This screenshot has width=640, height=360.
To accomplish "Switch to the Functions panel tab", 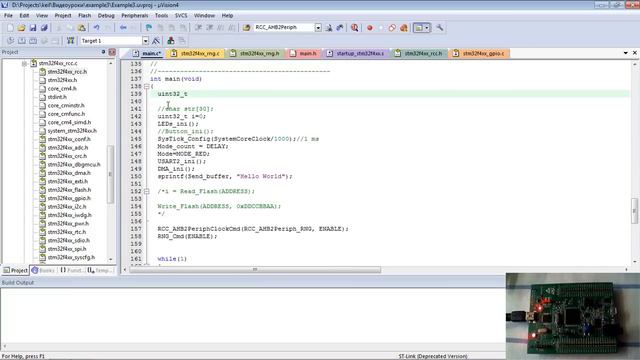I will pyautogui.click(x=71, y=270).
